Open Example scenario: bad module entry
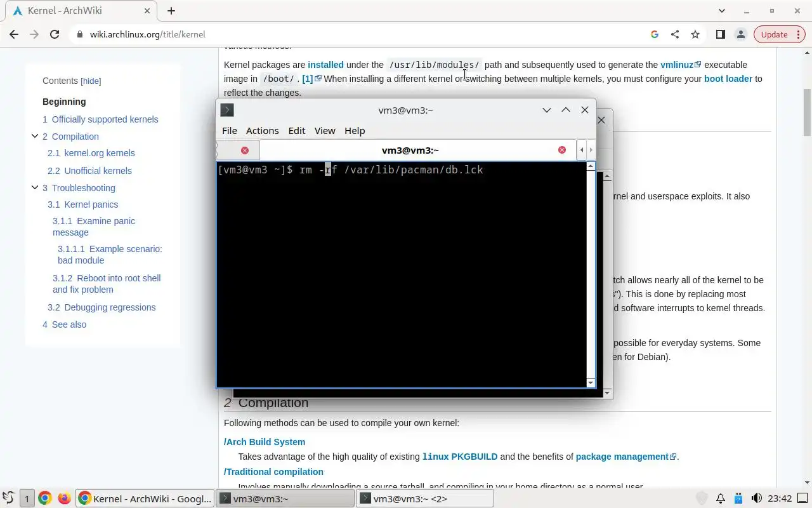This screenshot has height=508, width=812. tap(110, 255)
